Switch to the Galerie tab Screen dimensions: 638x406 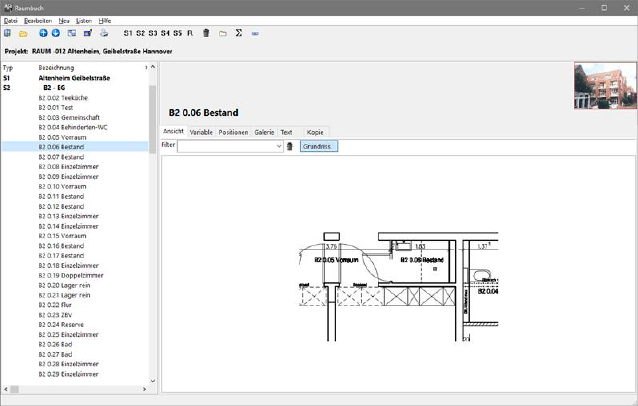pos(264,132)
